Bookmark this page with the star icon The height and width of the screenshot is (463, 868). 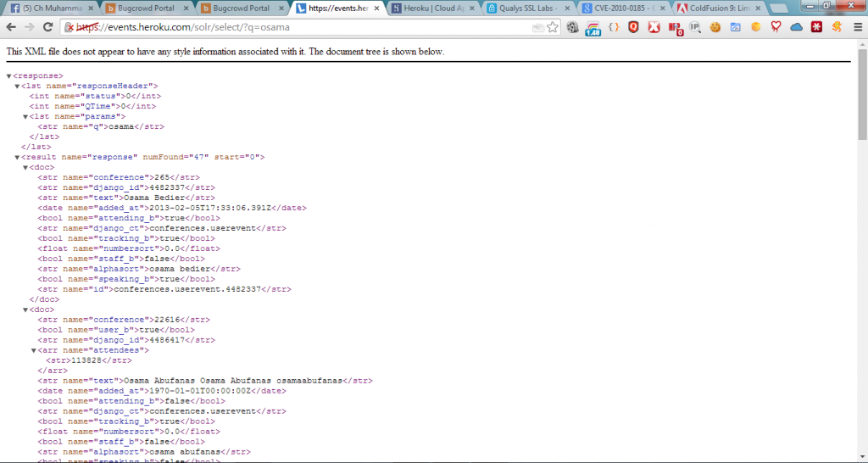[x=553, y=27]
